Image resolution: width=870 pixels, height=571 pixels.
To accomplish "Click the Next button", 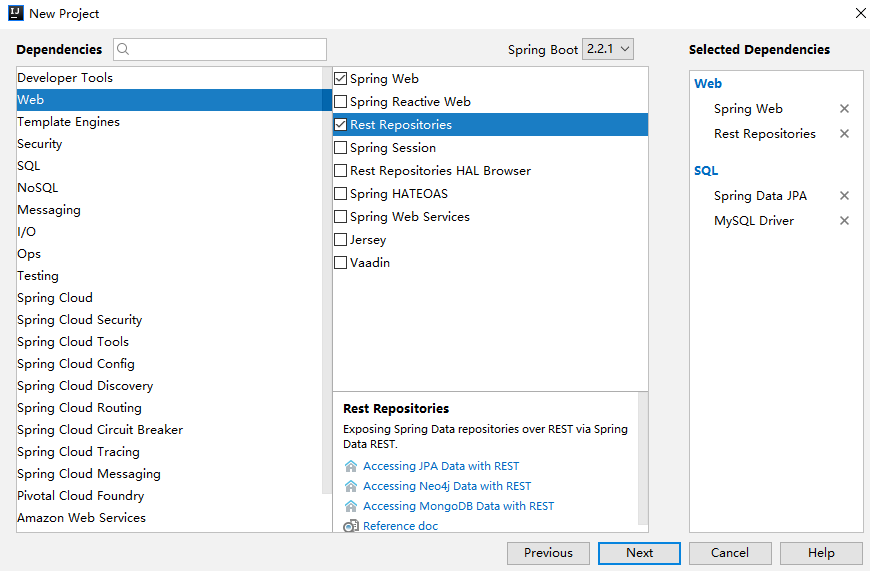I will 639,553.
